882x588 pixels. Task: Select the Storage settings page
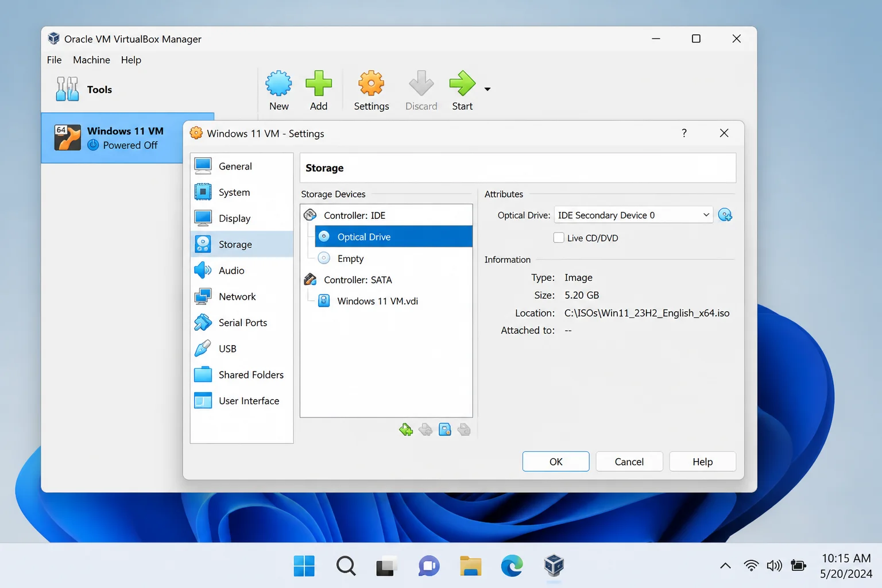[242, 244]
